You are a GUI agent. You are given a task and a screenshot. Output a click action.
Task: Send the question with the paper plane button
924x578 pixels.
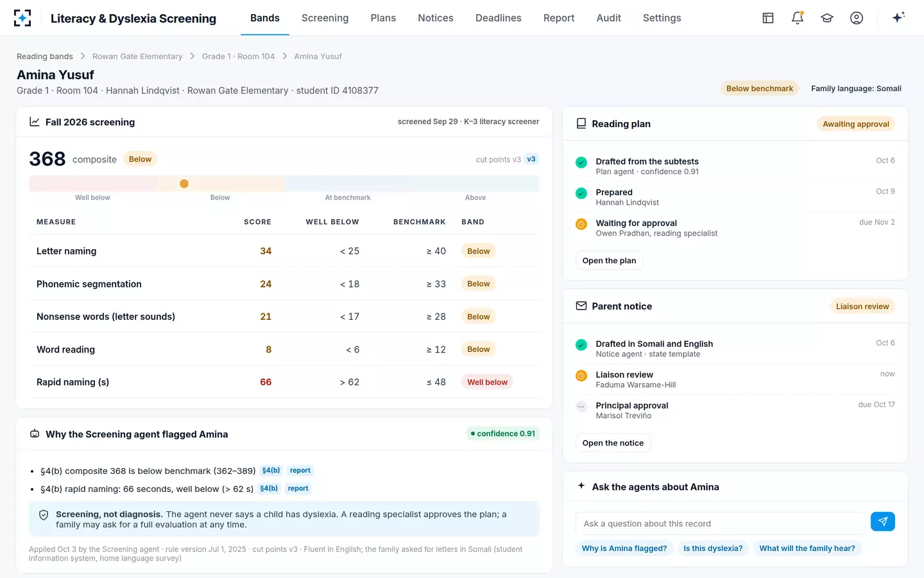click(x=883, y=521)
